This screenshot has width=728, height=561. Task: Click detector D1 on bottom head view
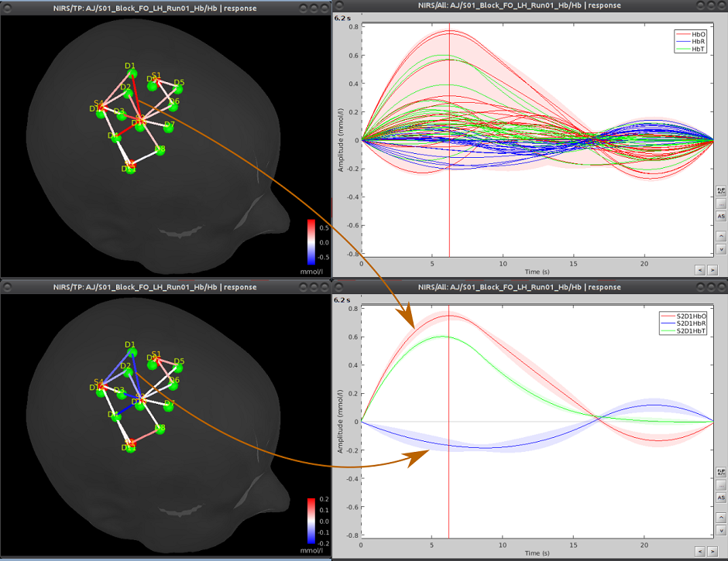(132, 353)
